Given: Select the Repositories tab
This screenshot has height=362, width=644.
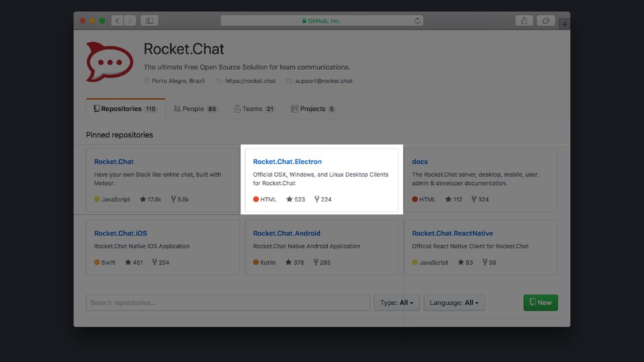Looking at the screenshot, I should click(125, 109).
